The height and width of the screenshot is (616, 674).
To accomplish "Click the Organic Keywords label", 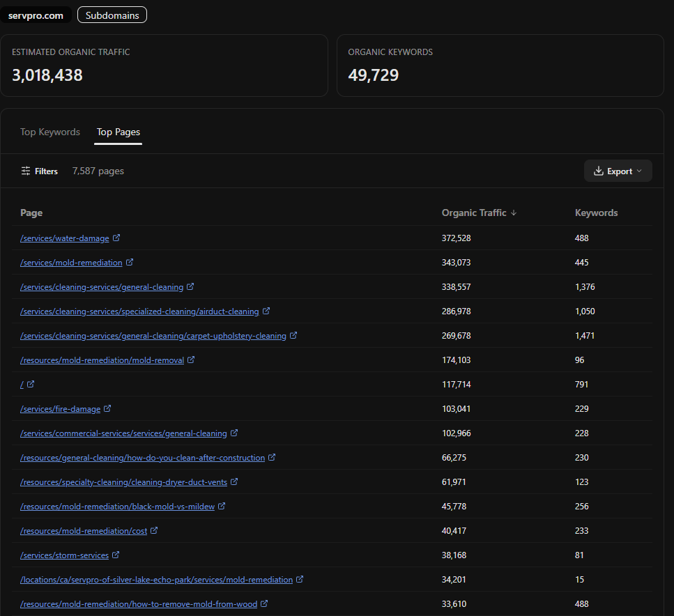I will (390, 52).
